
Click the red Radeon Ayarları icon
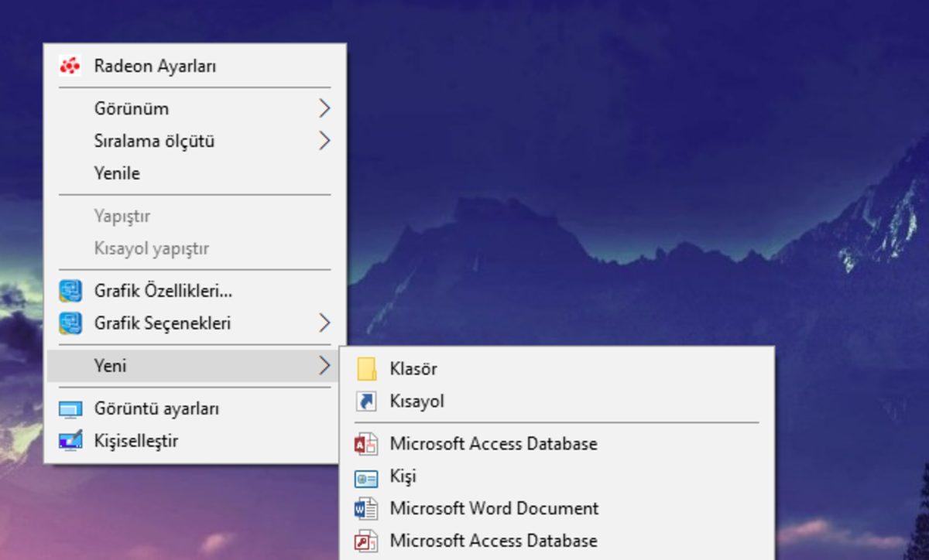pos(70,67)
